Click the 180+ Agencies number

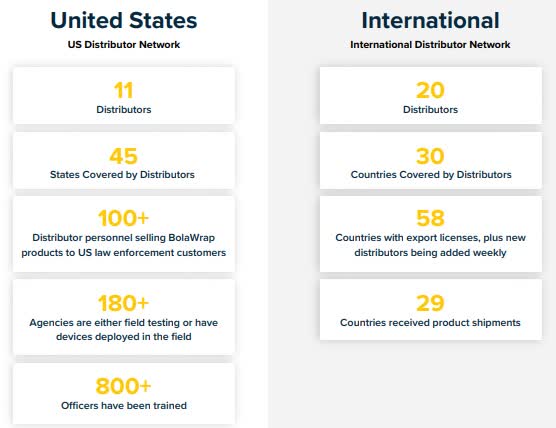[x=123, y=303]
